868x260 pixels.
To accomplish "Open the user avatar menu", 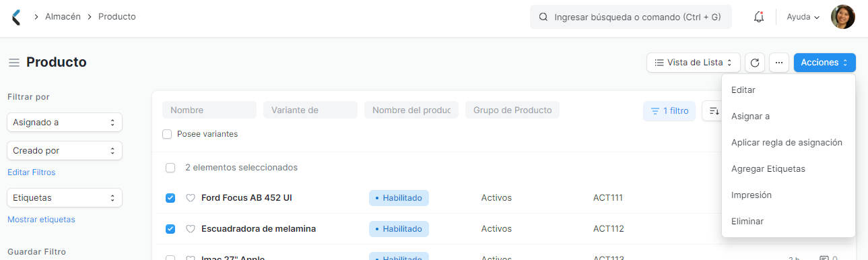I will (843, 17).
